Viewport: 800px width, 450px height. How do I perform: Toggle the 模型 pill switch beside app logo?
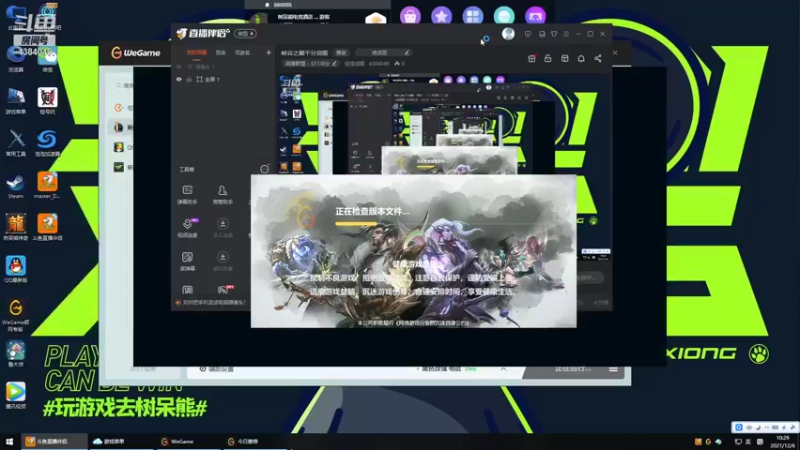[x=245, y=34]
